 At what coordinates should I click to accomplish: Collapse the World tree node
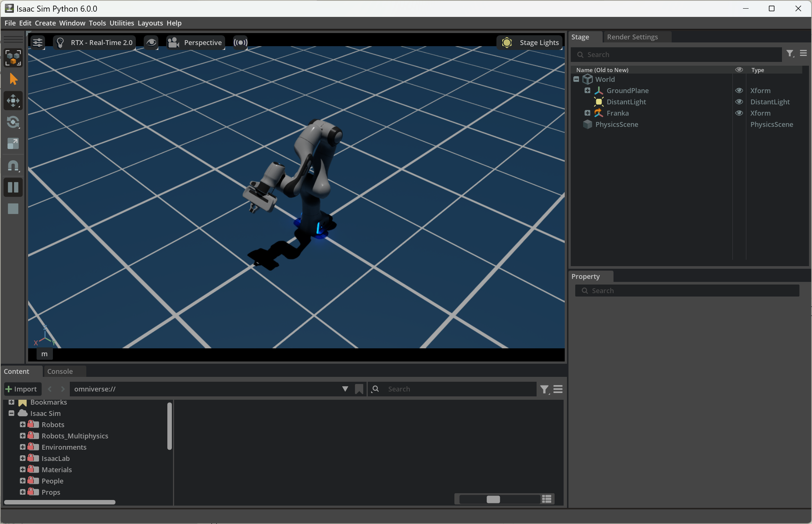click(x=576, y=79)
